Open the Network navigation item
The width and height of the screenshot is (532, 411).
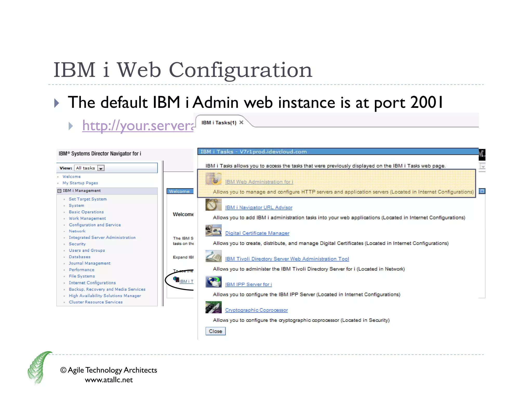click(77, 231)
